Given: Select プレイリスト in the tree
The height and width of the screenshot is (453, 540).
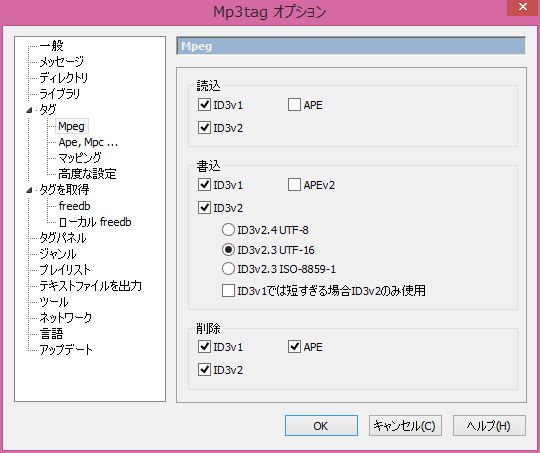Looking at the screenshot, I should click(65, 270).
